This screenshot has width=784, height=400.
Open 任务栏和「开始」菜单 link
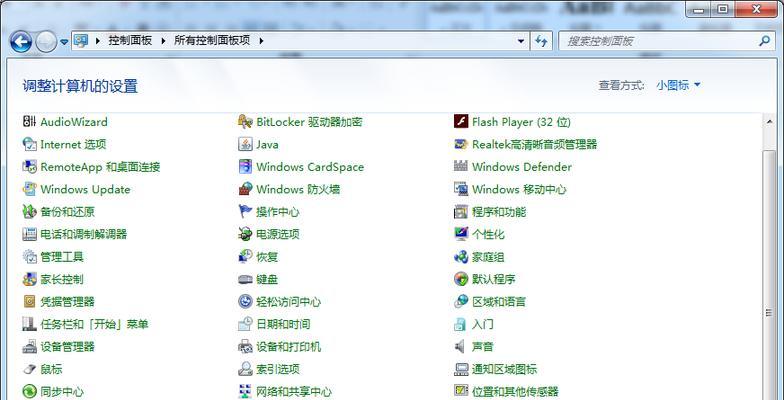(94, 324)
